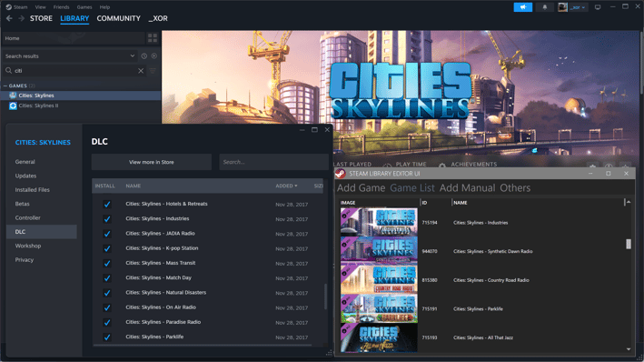Click the Game List scrollbar thumb
This screenshot has height=362, width=644.
[x=629, y=244]
